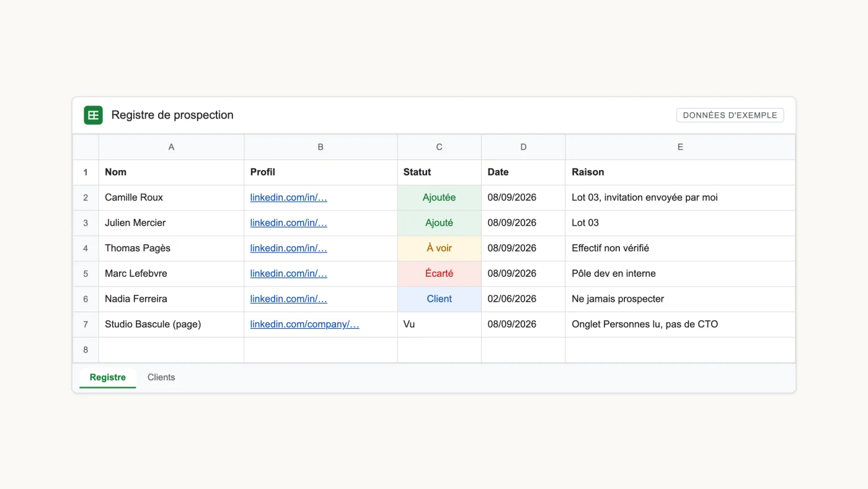The image size is (868, 489).
Task: Select column B header
Action: point(321,147)
